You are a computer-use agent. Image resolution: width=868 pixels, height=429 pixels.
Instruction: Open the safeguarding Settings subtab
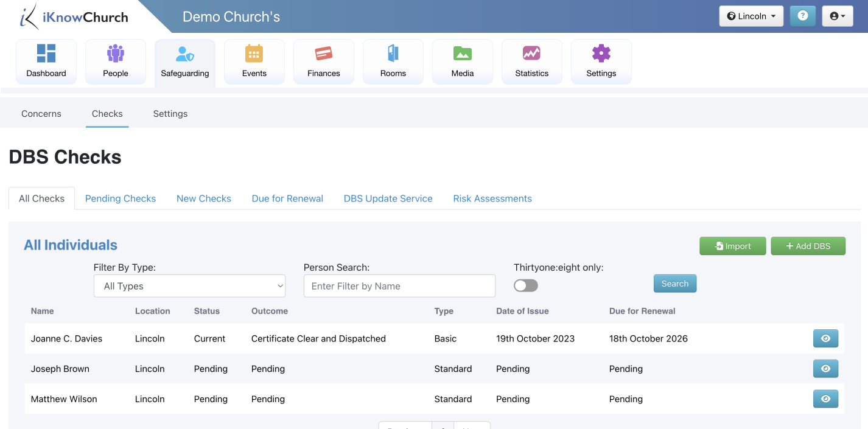point(170,114)
